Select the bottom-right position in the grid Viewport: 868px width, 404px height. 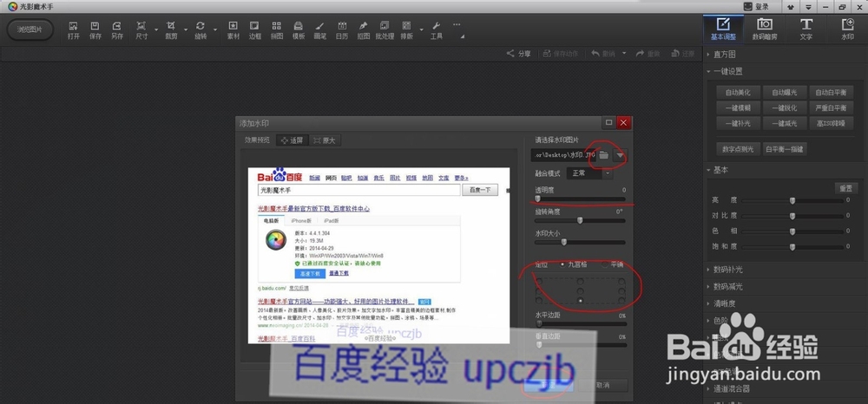click(x=621, y=300)
